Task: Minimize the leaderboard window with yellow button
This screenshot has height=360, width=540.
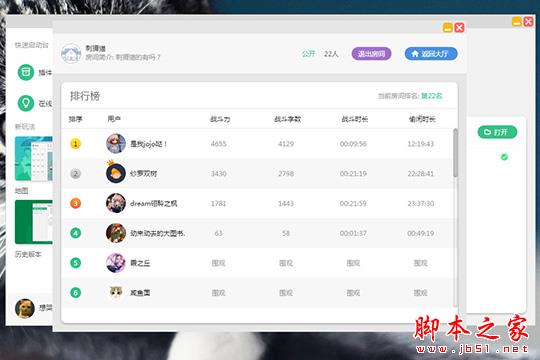Action: point(447,28)
